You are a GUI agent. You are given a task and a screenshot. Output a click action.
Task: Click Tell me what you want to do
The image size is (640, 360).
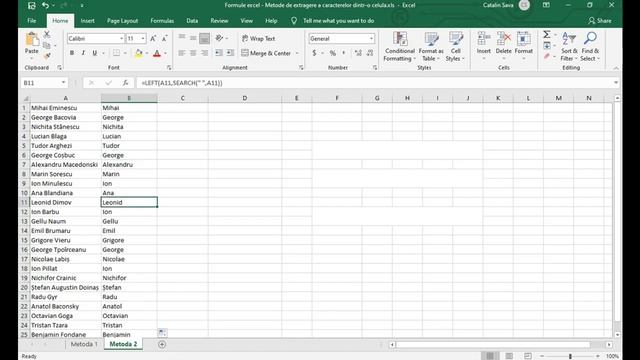point(338,20)
